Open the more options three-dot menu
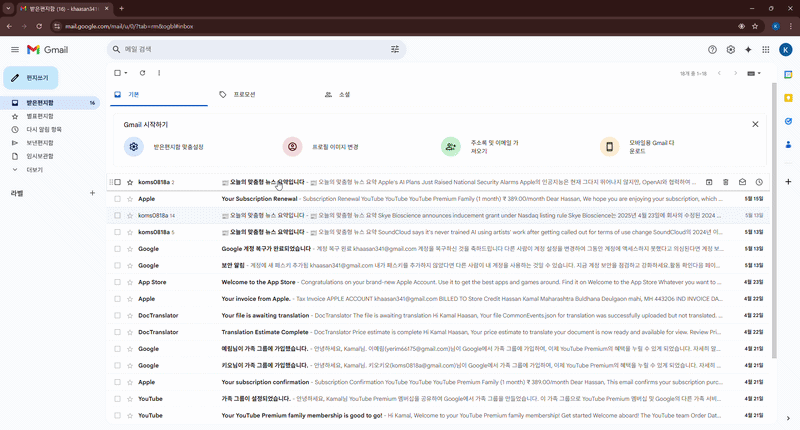This screenshot has width=800, height=430. pyautogui.click(x=159, y=73)
